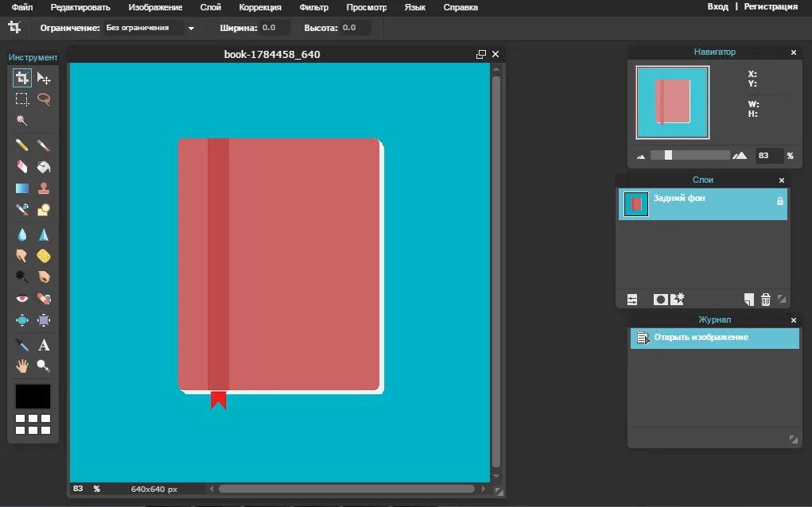The width and height of the screenshot is (812, 507).
Task: Click the Navigator preview thumbnail
Action: pos(672,103)
